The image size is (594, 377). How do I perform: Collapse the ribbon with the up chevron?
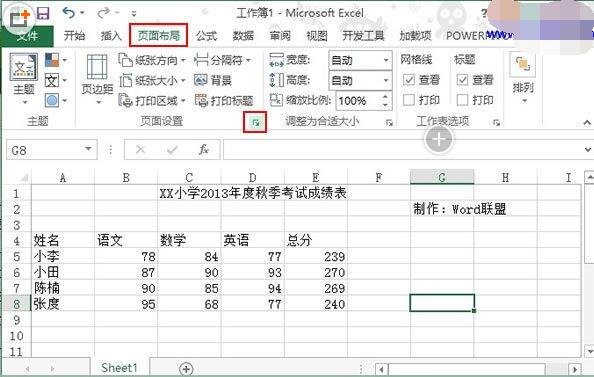(x=587, y=122)
